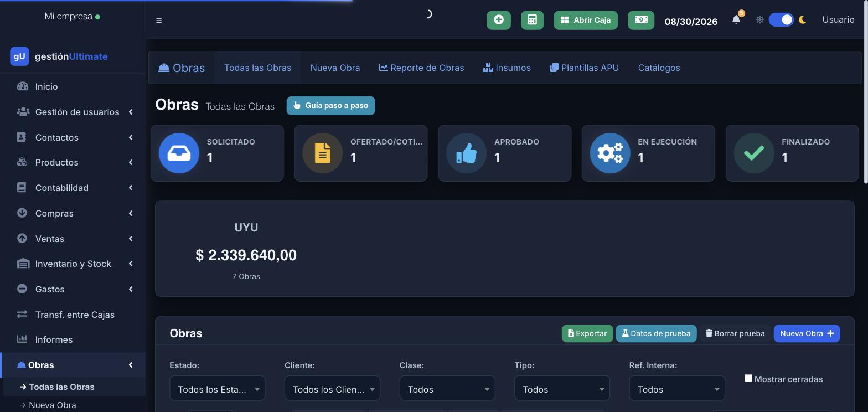Viewport: 868px width, 412px height.
Task: Open the Nueva Obra tab
Action: (335, 68)
